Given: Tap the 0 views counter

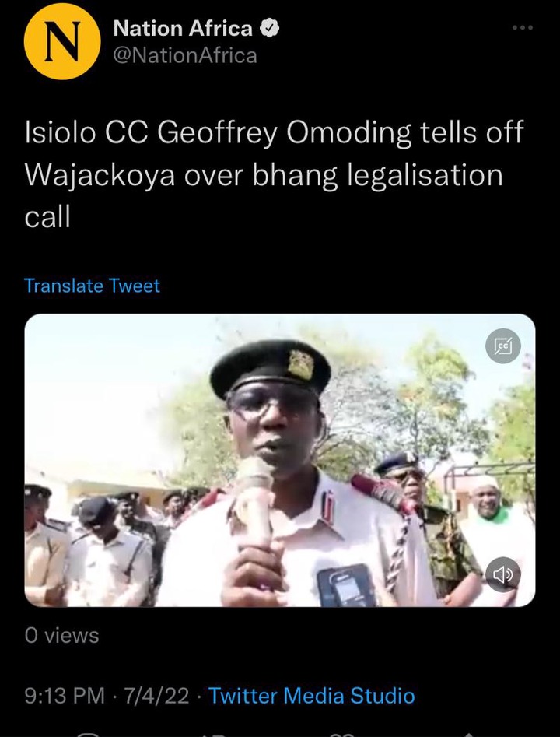Looking at the screenshot, I should coord(61,636).
